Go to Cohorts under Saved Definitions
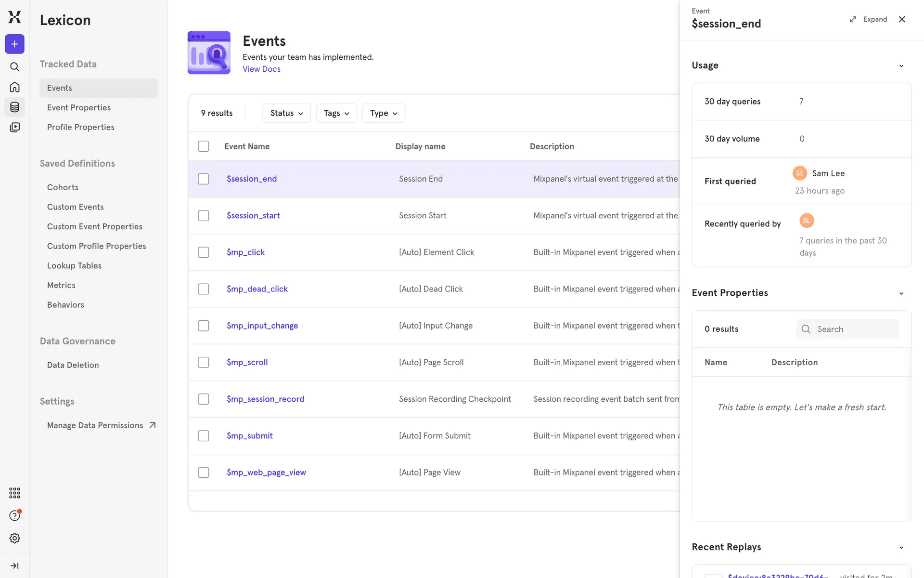Viewport: 924px width, 578px height. [63, 187]
